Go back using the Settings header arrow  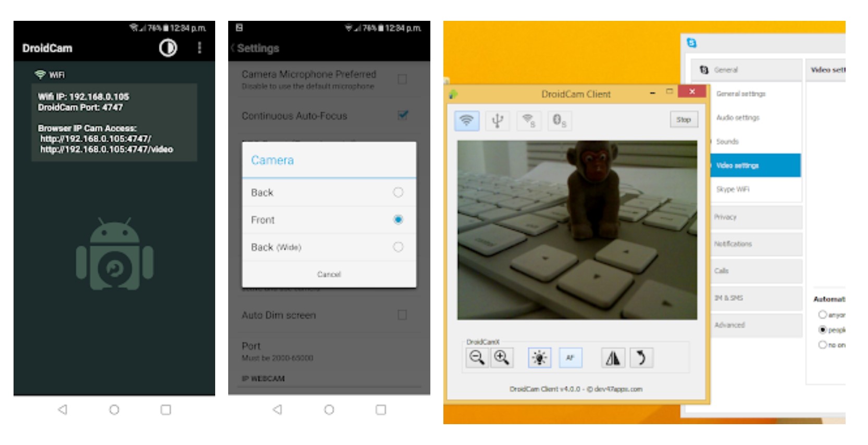click(x=233, y=48)
